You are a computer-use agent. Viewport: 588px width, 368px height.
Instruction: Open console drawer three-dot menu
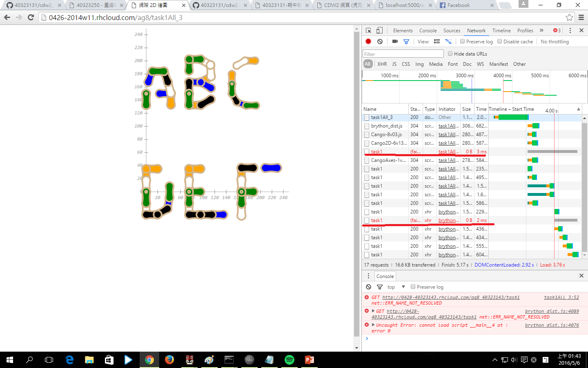pos(368,276)
